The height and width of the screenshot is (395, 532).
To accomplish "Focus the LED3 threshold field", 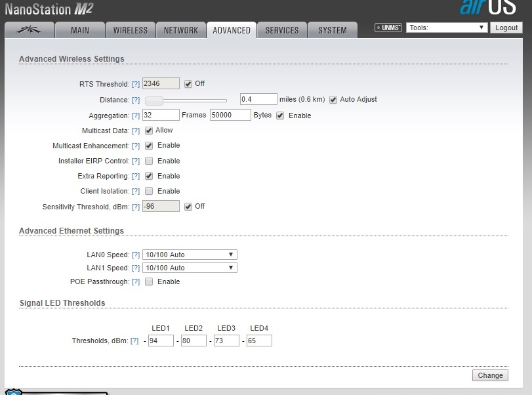I will click(226, 341).
